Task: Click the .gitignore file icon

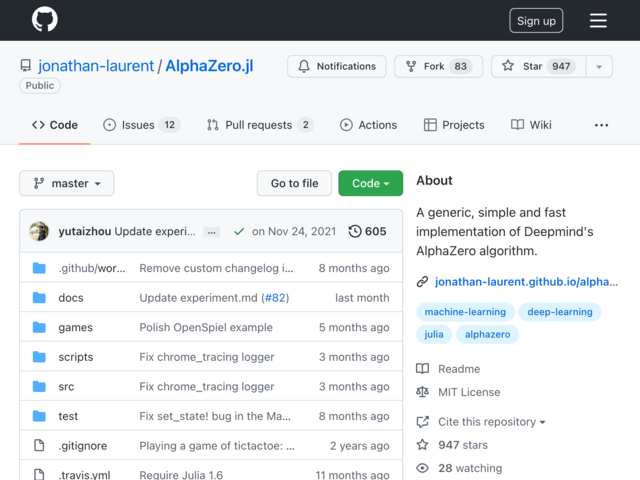Action: (39, 445)
